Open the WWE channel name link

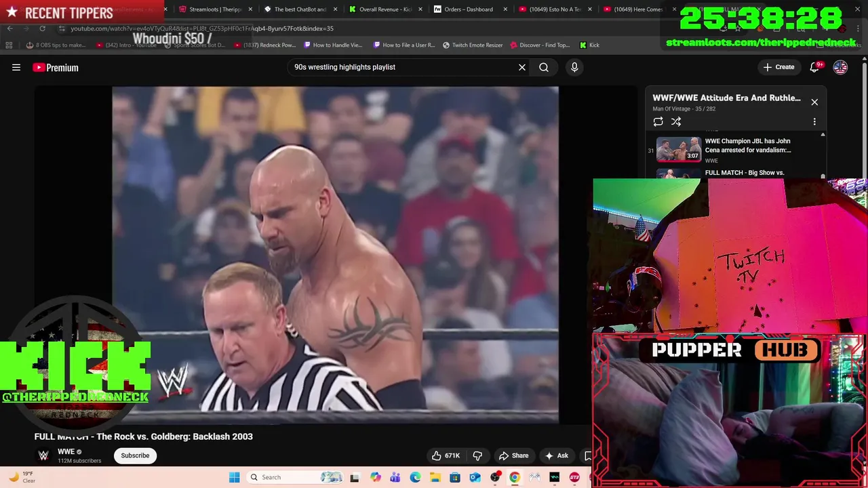click(x=66, y=452)
